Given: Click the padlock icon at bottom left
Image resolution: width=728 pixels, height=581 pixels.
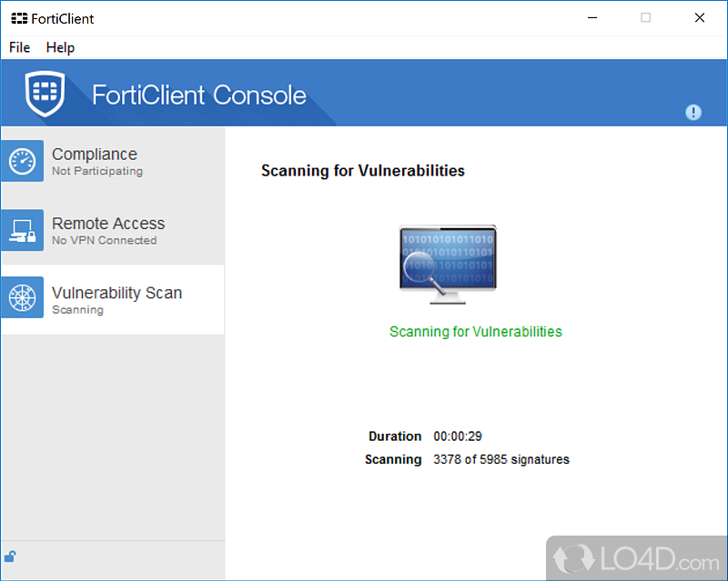Looking at the screenshot, I should 10,556.
